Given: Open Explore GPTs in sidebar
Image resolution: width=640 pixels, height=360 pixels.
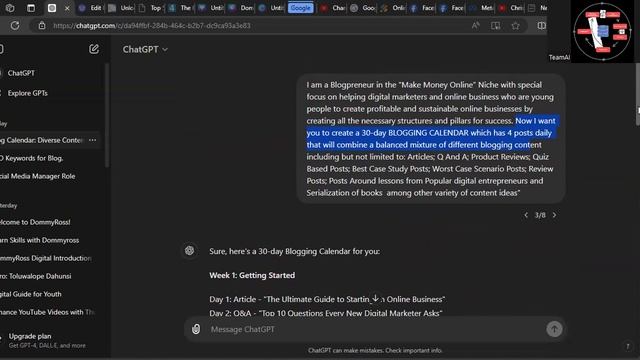Looking at the screenshot, I should coord(27,93).
